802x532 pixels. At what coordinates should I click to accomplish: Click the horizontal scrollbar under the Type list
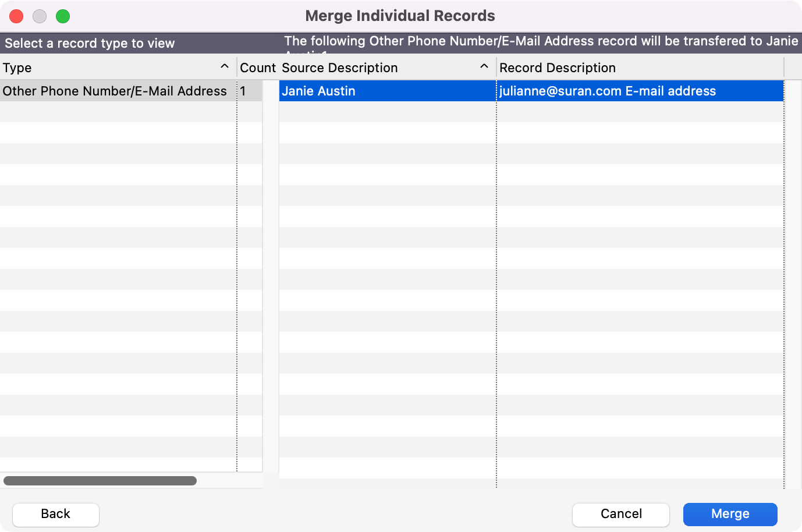(x=100, y=481)
